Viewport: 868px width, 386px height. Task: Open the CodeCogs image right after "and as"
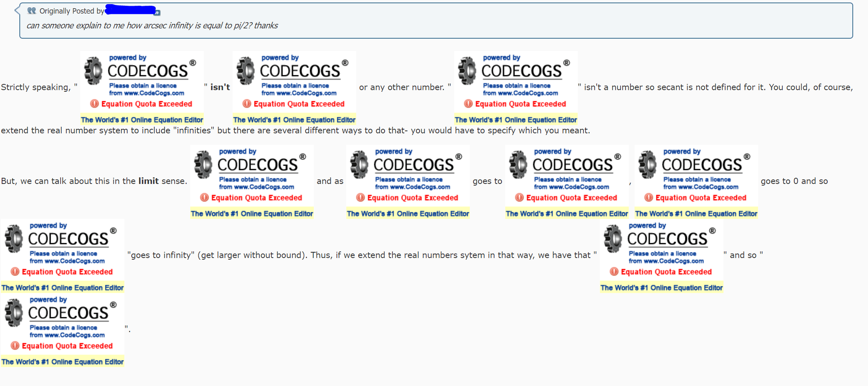(x=408, y=182)
